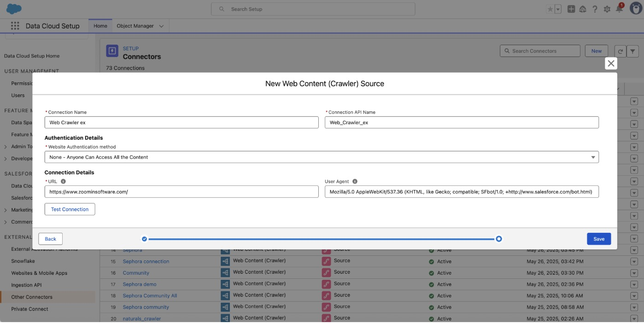Open row actions dropdown for Sephora connection
The image size is (644, 323).
coord(634,261)
